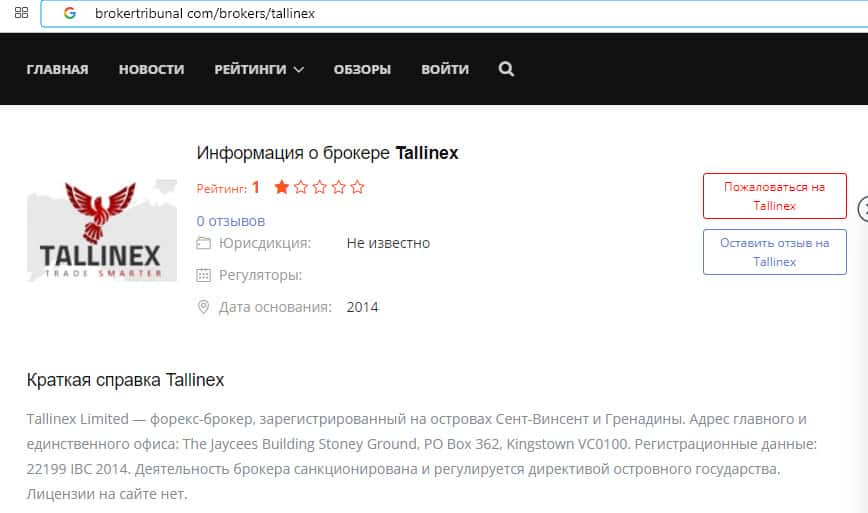Click the 'Краткая справка Tallinex' heading
Image resolution: width=868 pixels, height=513 pixels.
click(x=125, y=380)
